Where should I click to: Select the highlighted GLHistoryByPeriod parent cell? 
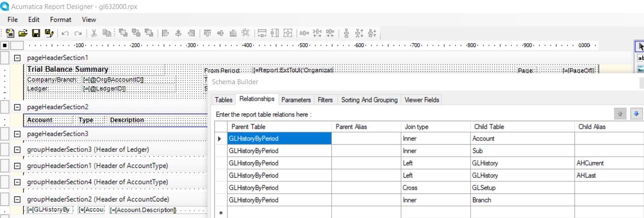pos(279,138)
